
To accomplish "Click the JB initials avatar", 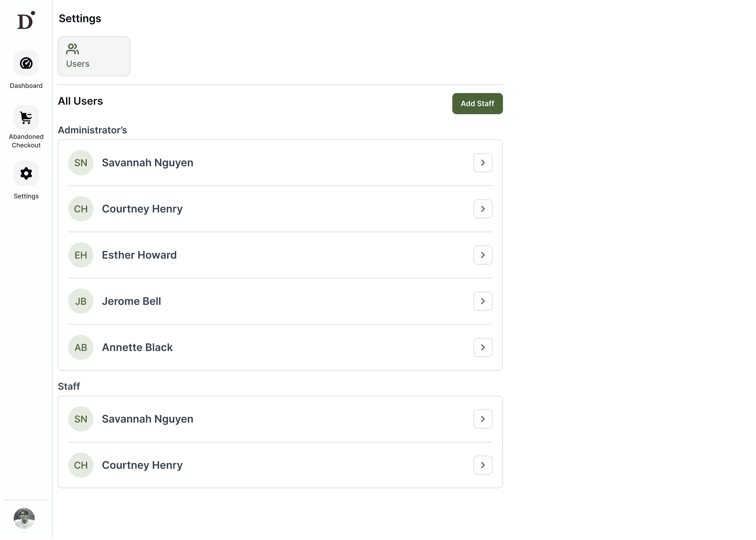I will pyautogui.click(x=81, y=302).
